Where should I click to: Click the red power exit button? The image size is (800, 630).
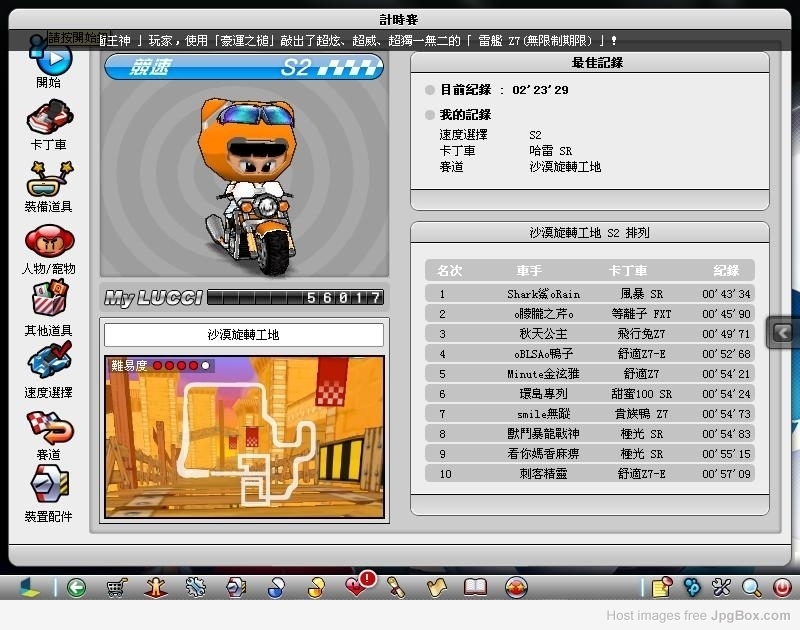[x=781, y=587]
